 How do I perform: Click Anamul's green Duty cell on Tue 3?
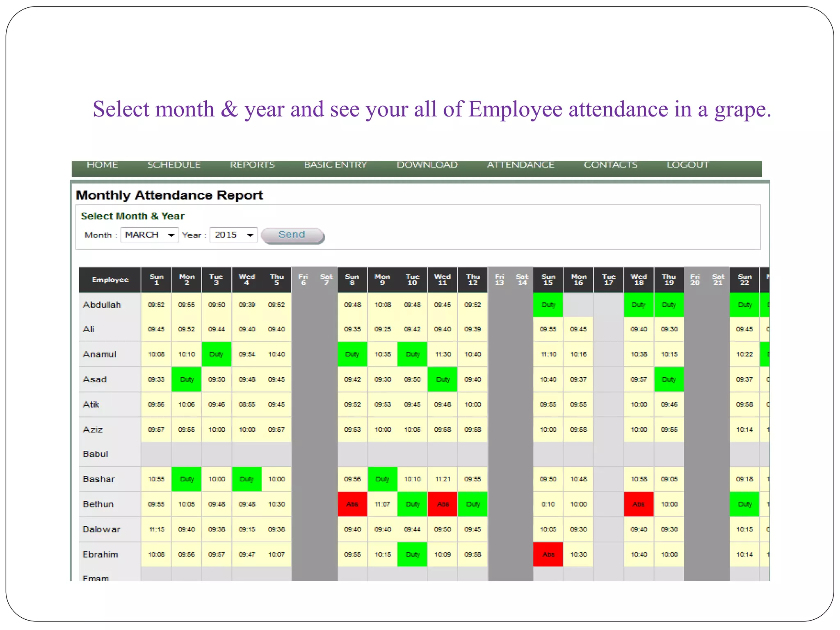coord(217,354)
